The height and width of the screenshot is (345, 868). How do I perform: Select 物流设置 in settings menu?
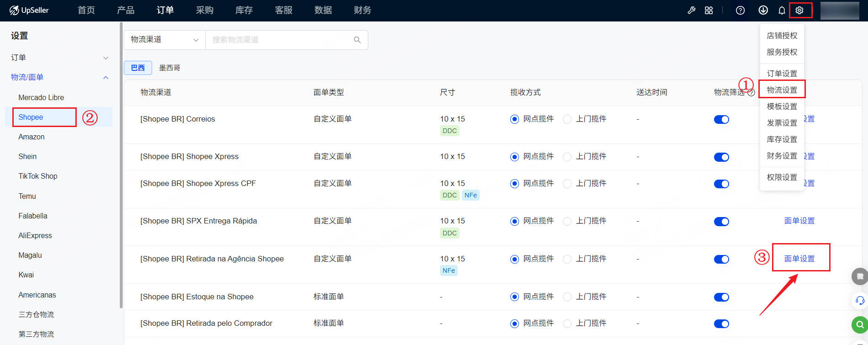pyautogui.click(x=782, y=90)
